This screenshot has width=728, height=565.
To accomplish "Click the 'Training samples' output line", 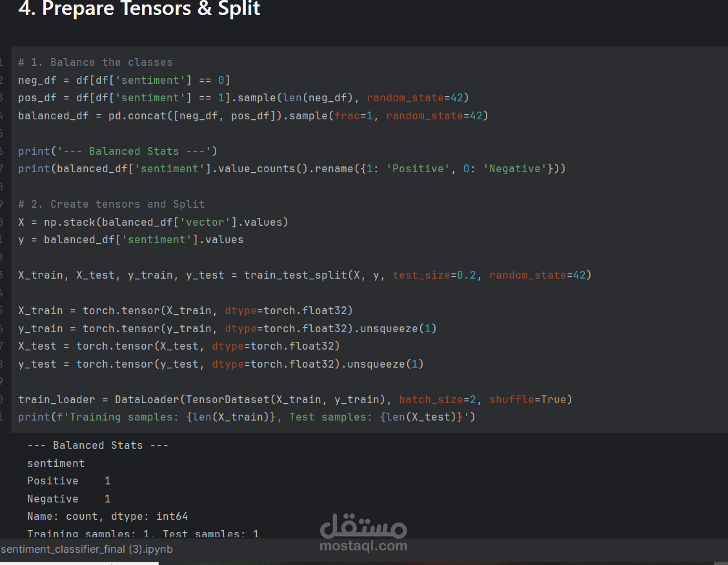I will [x=143, y=533].
